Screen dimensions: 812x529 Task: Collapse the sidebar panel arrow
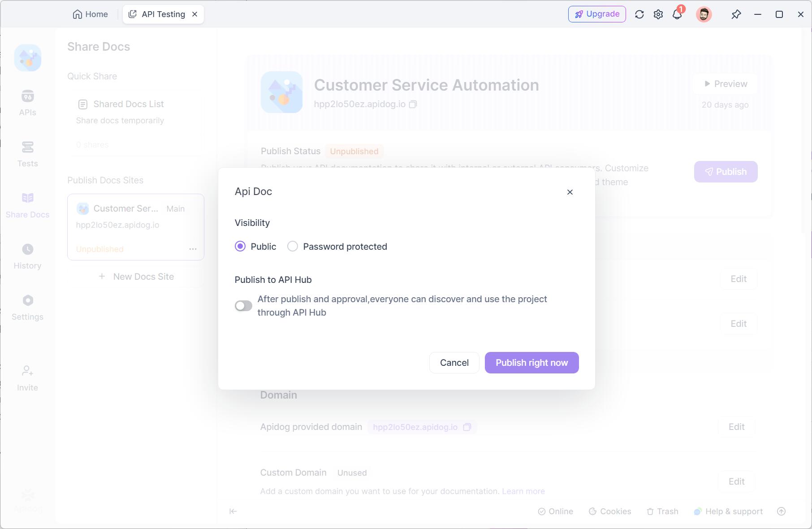tap(233, 512)
